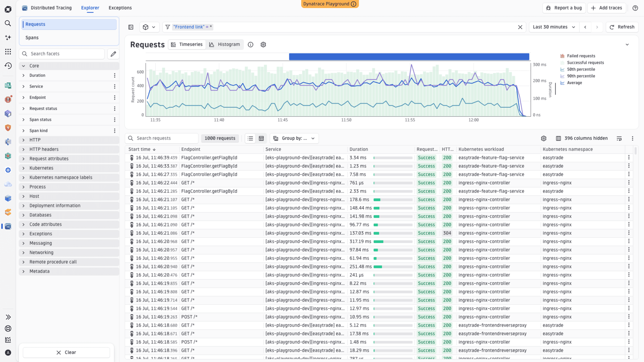
Task: Open the Dynatrace logo home icon
Action: pos(8,10)
